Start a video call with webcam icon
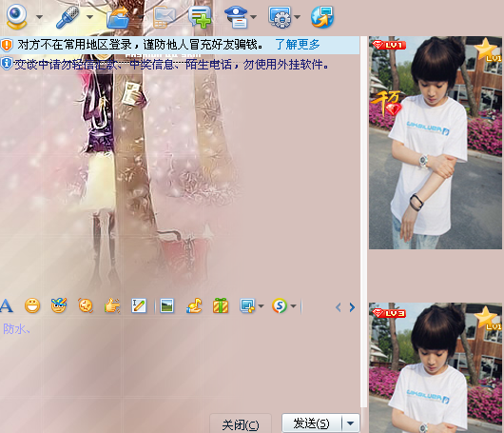 click(x=16, y=16)
